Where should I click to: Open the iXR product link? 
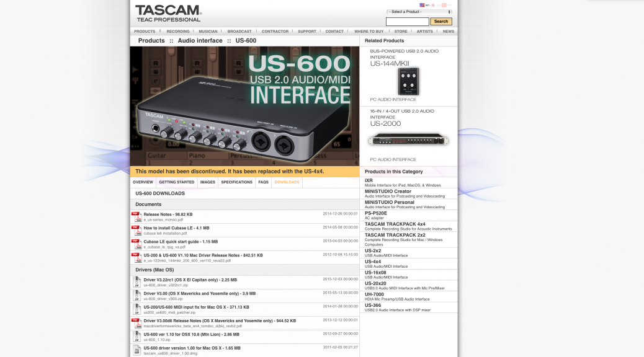pos(369,180)
